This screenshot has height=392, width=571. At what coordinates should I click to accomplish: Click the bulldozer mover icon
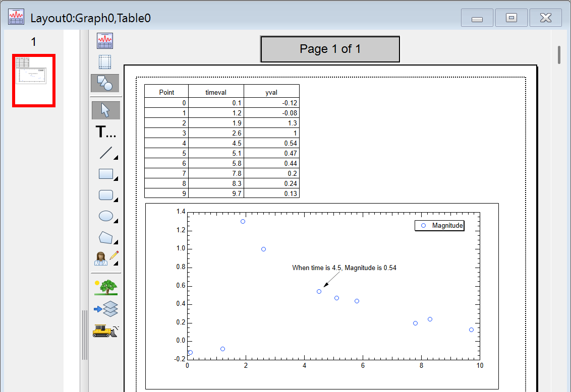(x=105, y=330)
